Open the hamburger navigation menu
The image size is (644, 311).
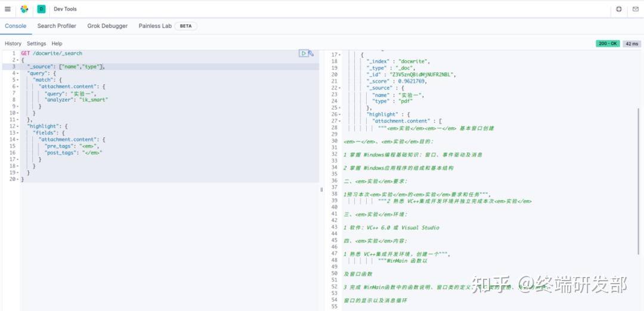pos(8,9)
